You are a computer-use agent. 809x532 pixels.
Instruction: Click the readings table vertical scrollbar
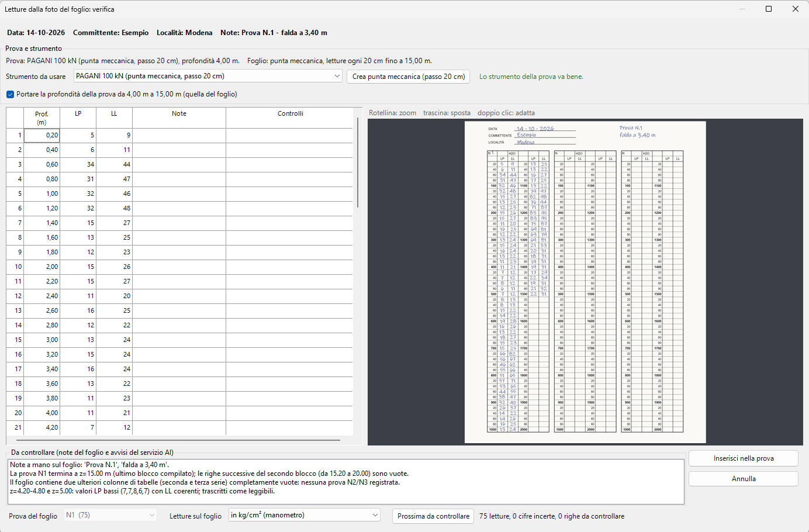tap(357, 163)
